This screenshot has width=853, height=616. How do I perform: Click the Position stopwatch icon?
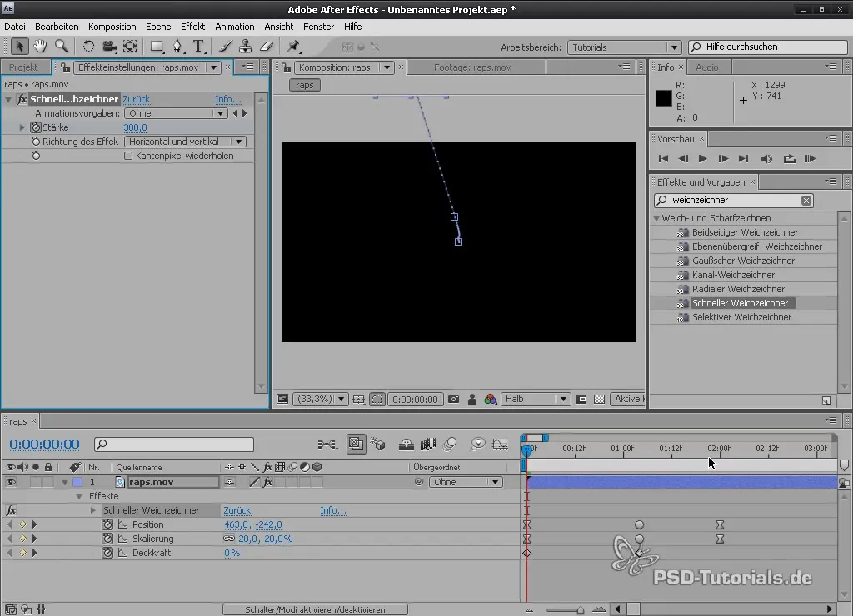pyautogui.click(x=107, y=524)
